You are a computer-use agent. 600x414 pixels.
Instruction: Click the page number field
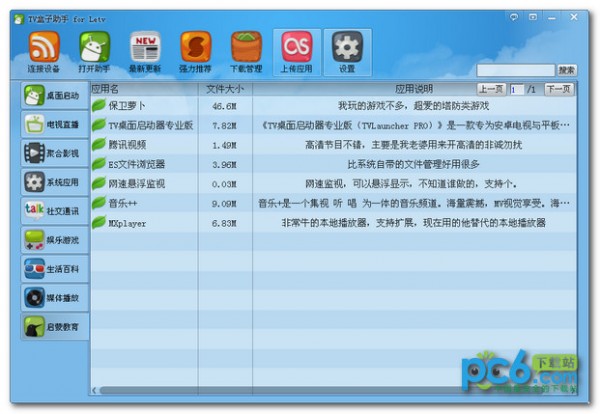pos(516,90)
